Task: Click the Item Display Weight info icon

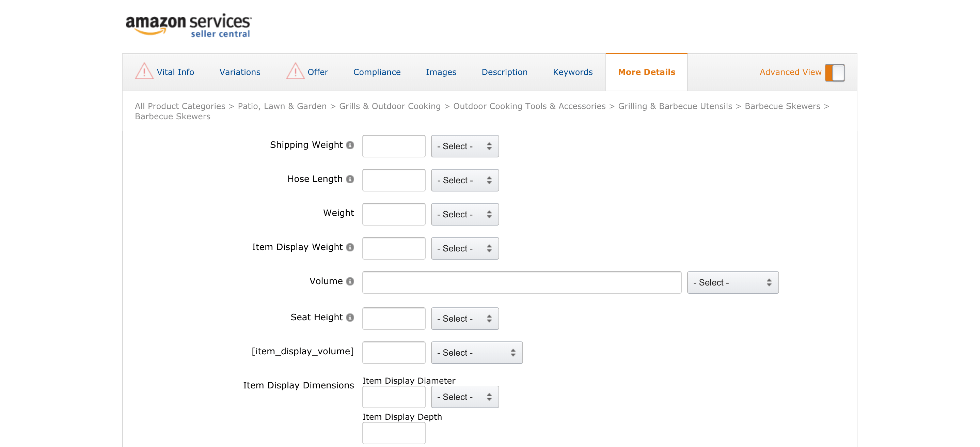Action: coord(350,247)
